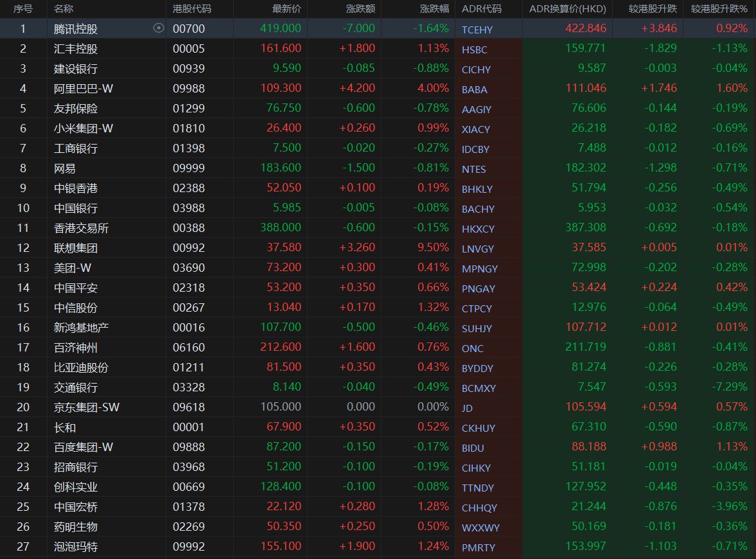Image resolution: width=756 pixels, height=559 pixels.
Task: Open the 新鸿基地产 row
Action: tap(378, 328)
